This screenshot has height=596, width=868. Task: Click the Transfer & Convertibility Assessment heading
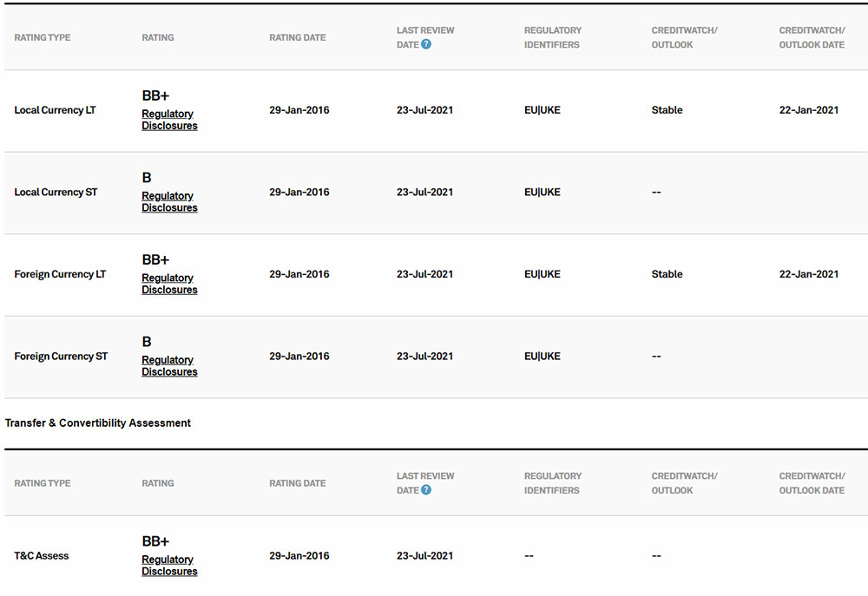98,423
